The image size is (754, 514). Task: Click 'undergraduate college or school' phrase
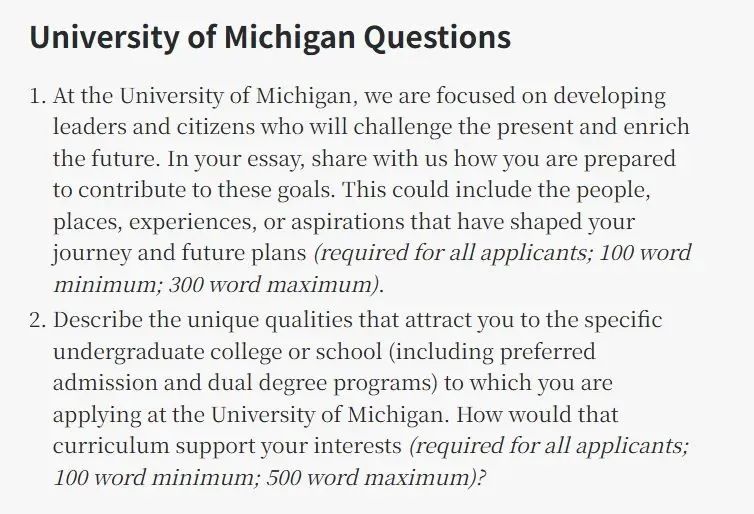click(217, 352)
